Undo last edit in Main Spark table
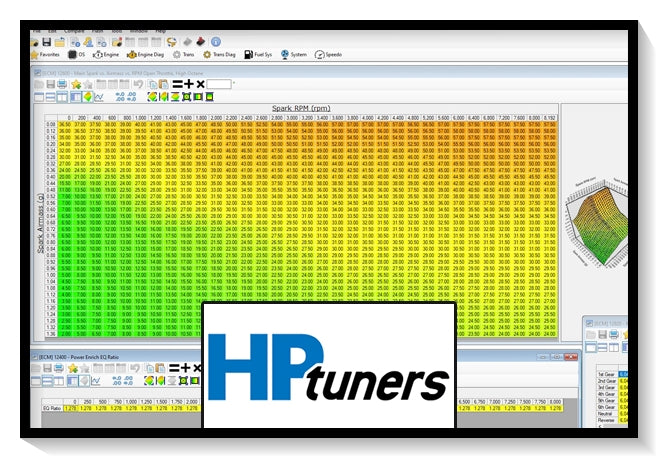Screen dimensions: 658x458 pyautogui.click(x=138, y=84)
